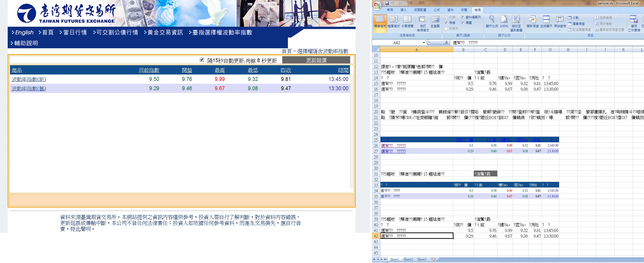Jump to first sheet navigation arrow

pos(375,259)
